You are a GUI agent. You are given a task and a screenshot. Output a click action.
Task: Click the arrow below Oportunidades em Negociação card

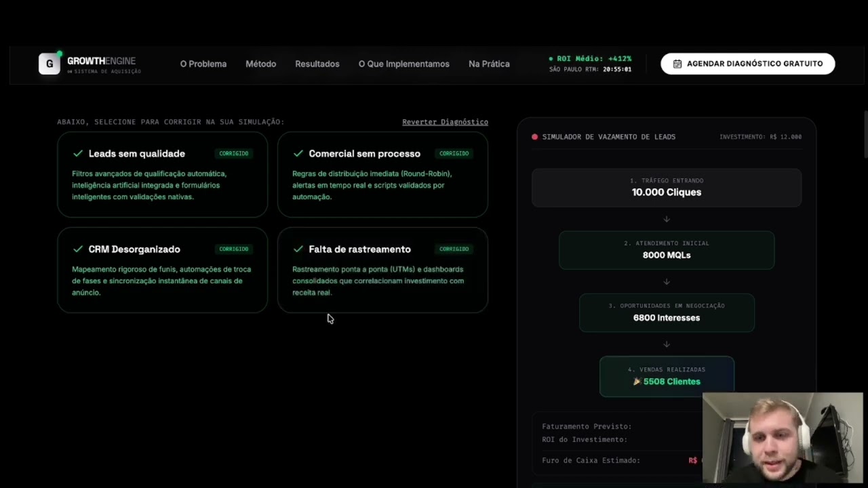[667, 344]
